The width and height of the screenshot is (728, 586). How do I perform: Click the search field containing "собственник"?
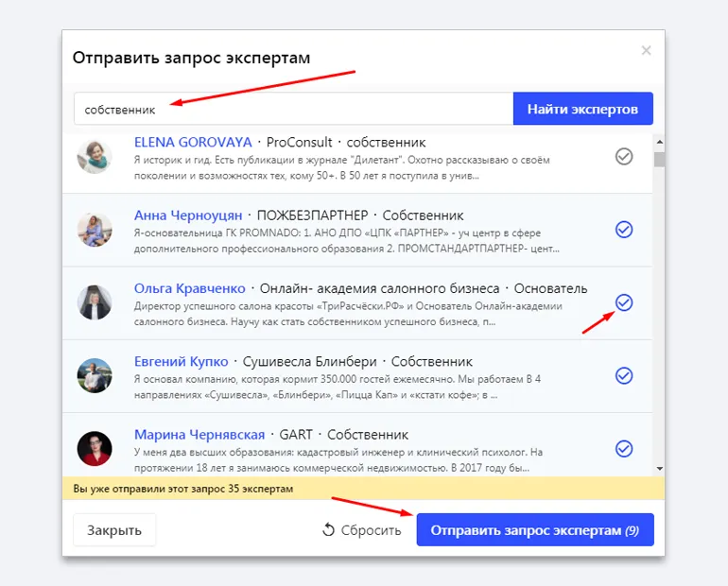tap(293, 109)
